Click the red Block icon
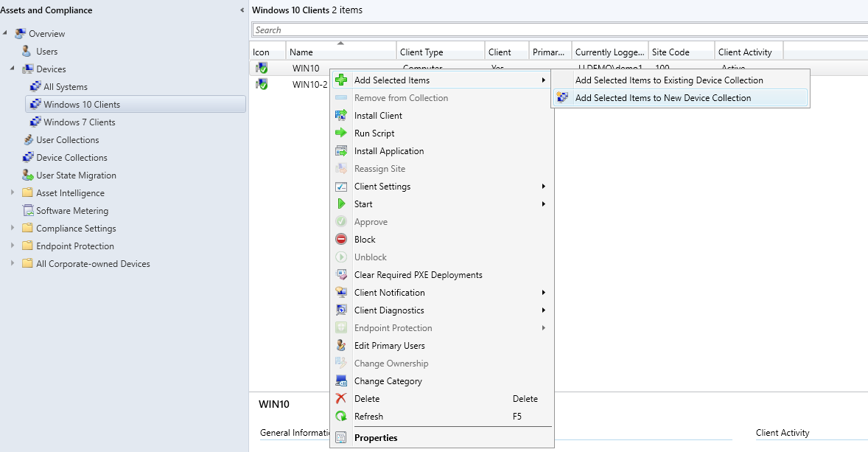Image resolution: width=868 pixels, height=452 pixels. coord(341,240)
